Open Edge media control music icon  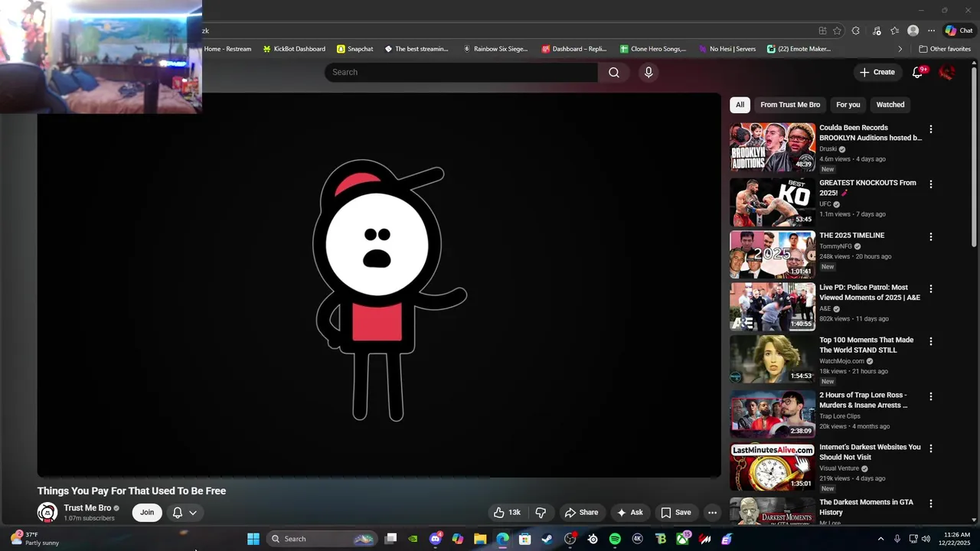point(877,31)
